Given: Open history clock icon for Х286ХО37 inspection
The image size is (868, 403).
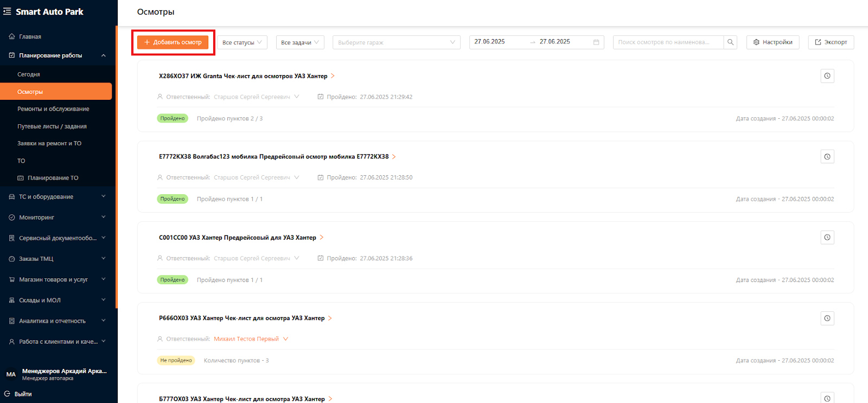Looking at the screenshot, I should [827, 76].
